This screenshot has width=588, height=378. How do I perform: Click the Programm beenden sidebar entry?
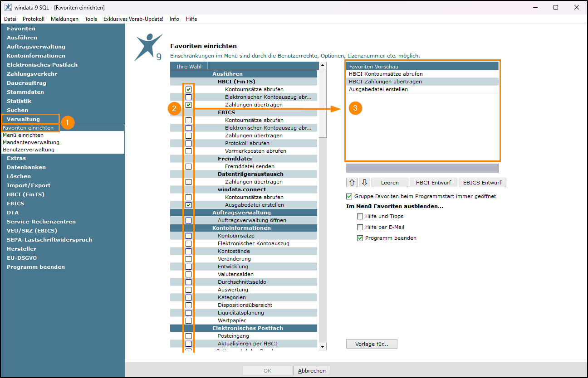(x=36, y=267)
